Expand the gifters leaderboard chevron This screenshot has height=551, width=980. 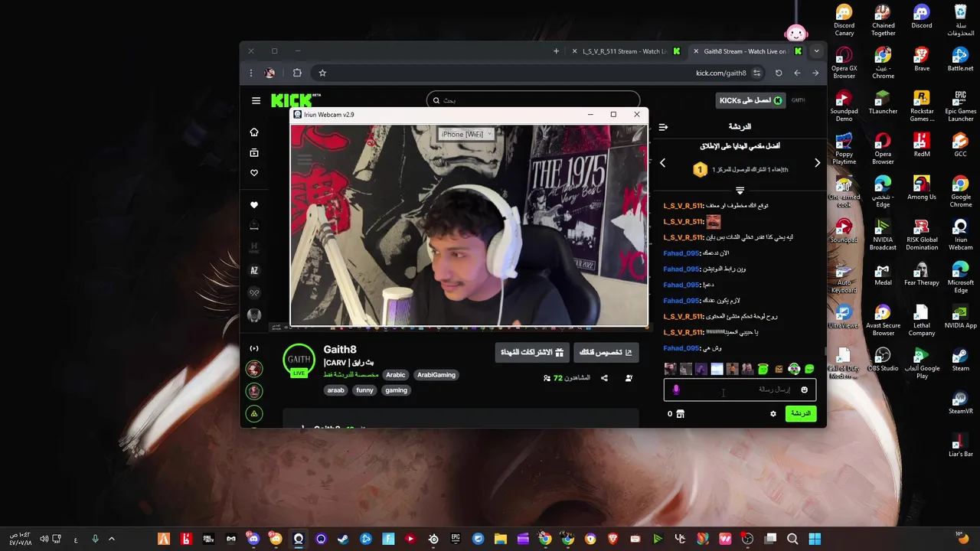pos(740,190)
